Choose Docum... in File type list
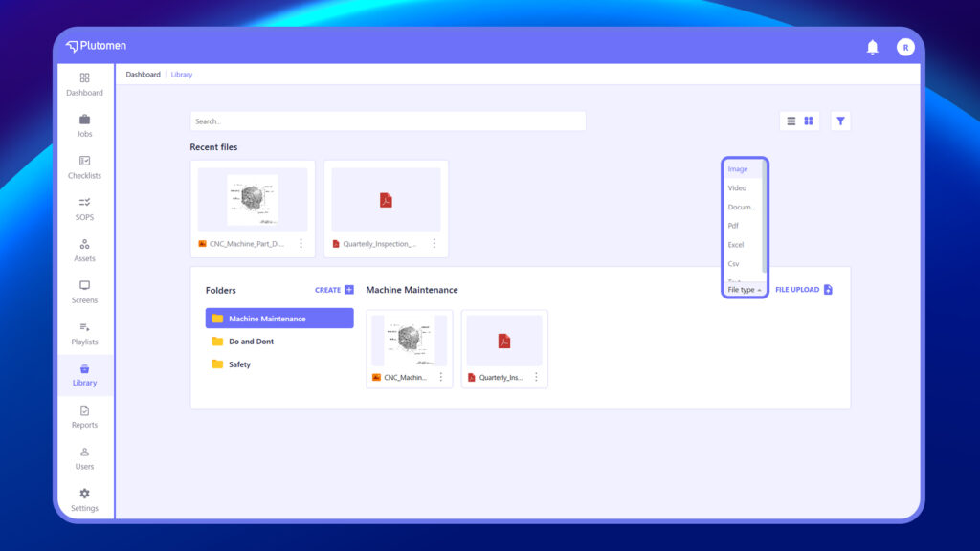The image size is (980, 551). [743, 207]
